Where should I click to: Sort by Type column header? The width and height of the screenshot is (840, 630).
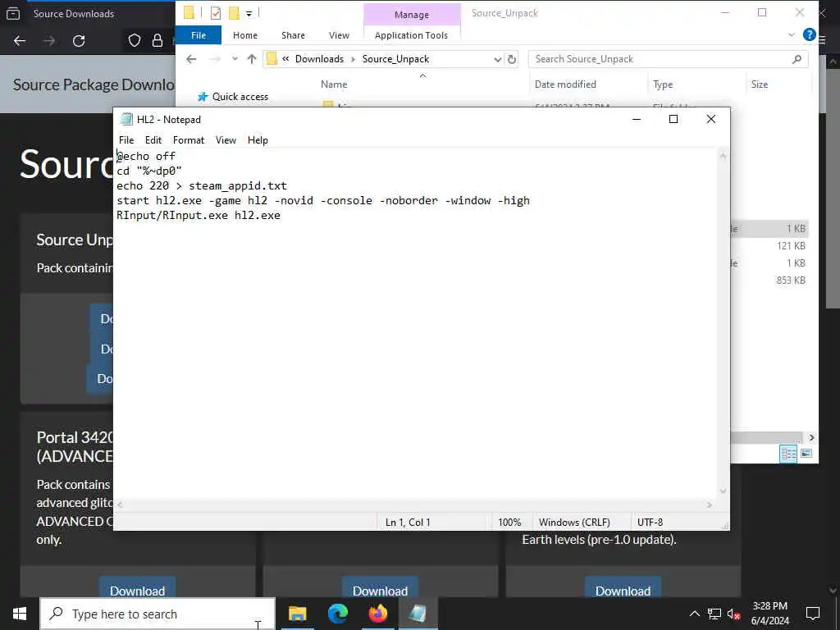coord(663,84)
